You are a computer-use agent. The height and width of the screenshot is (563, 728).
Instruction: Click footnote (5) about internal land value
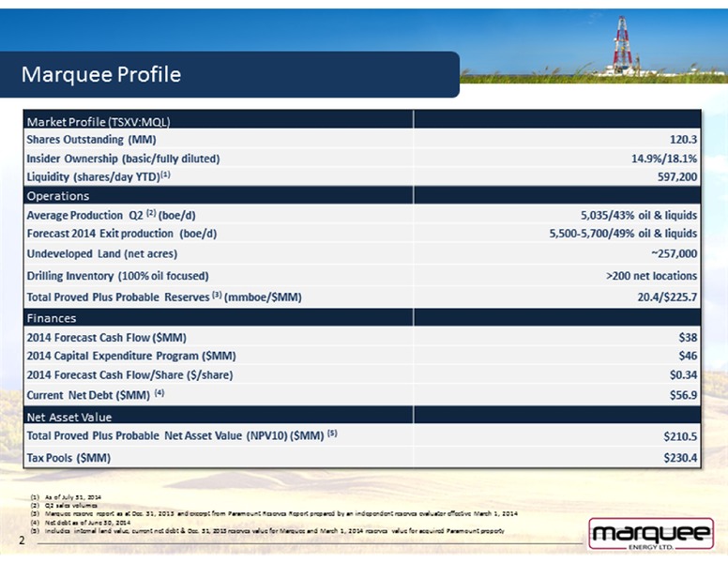point(267,530)
